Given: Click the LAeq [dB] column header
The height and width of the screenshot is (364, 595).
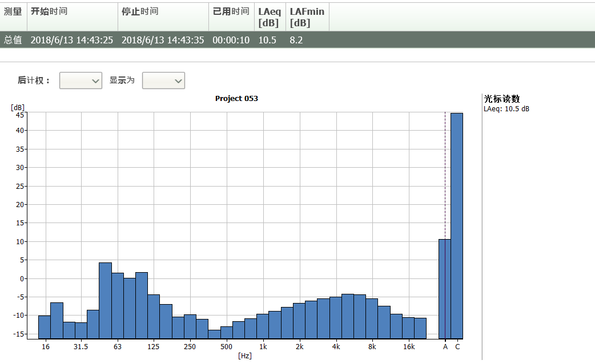Looking at the screenshot, I should [270, 17].
